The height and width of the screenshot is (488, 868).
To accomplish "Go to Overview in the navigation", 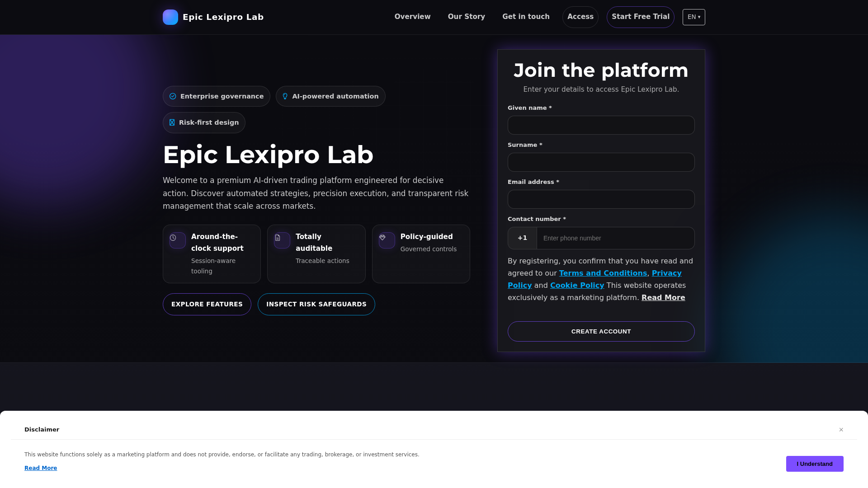I will pos(412,17).
